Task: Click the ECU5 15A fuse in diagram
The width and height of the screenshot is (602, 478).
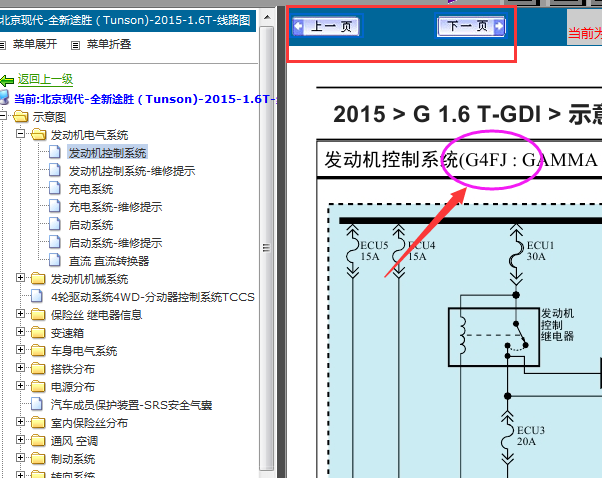Action: pos(353,251)
